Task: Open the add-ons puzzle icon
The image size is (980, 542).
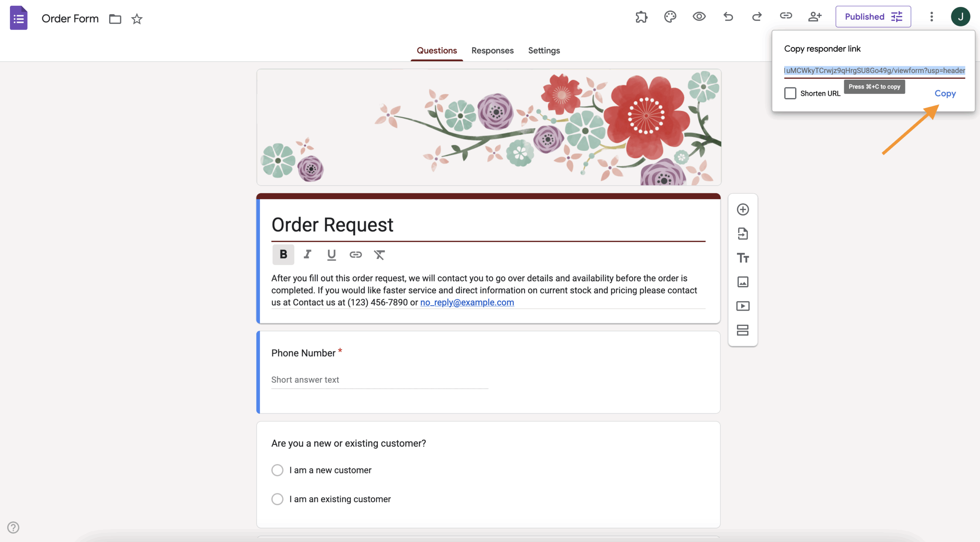Action: tap(641, 17)
